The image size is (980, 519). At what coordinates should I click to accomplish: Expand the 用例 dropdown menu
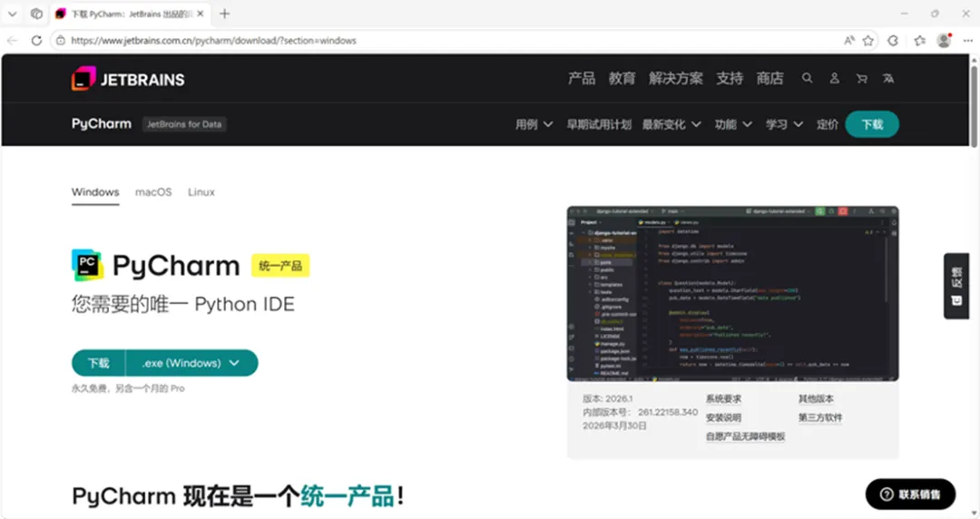tap(534, 124)
